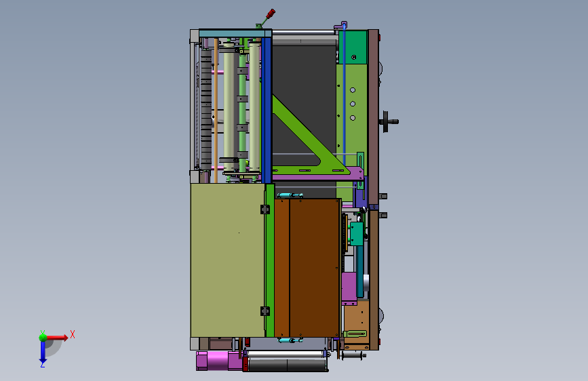Screen dimensions: 588x381
Task: Select the orange vertical rod in roller section
Action: click(x=216, y=111)
